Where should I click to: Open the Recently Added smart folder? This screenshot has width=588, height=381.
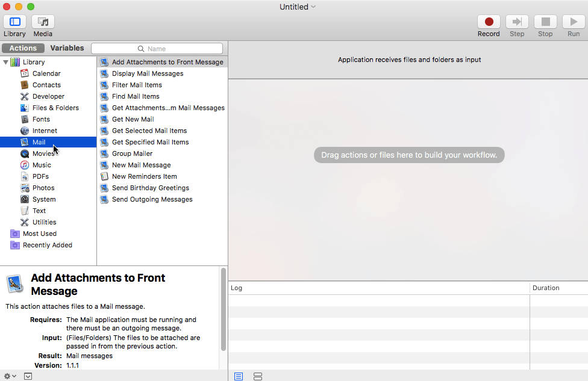[47, 245]
